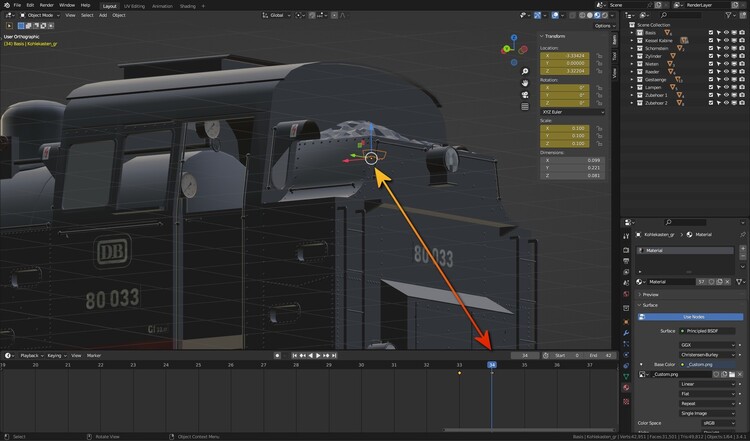The width and height of the screenshot is (750, 441).
Task: Open the Render menu
Action: 46,5
